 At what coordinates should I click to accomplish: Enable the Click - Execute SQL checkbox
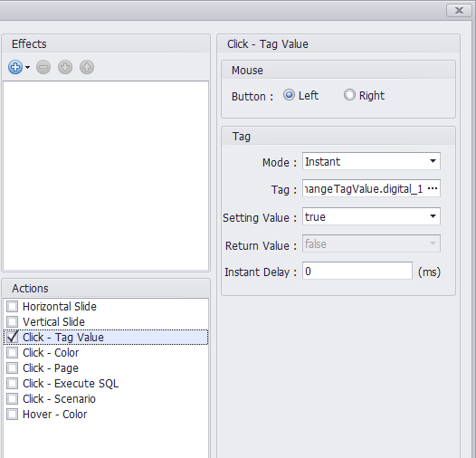tap(12, 384)
